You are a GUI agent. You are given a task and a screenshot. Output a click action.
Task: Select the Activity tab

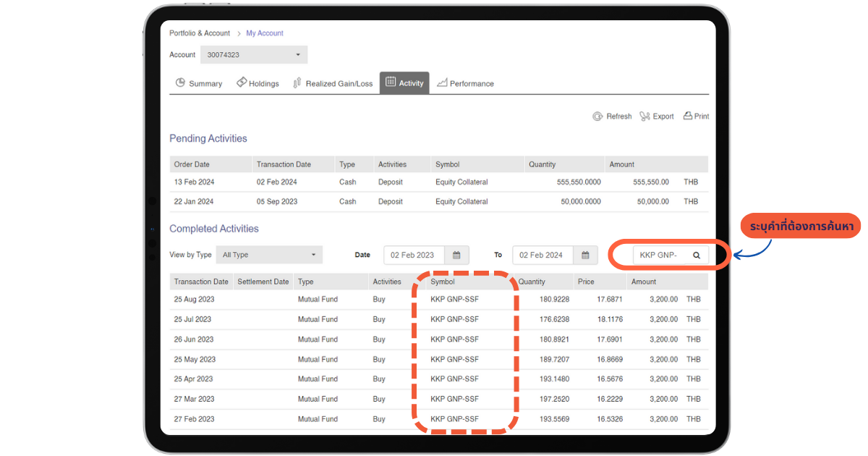(x=404, y=83)
